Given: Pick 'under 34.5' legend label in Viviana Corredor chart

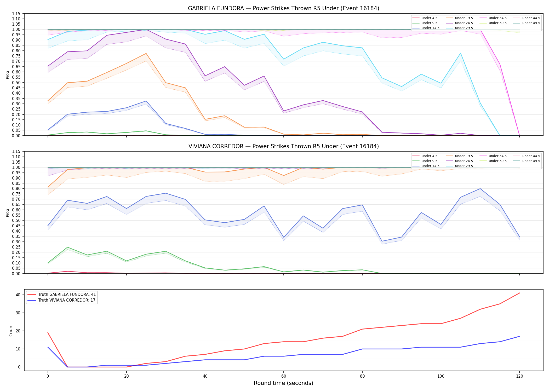Looking at the screenshot, I should click(497, 156).
